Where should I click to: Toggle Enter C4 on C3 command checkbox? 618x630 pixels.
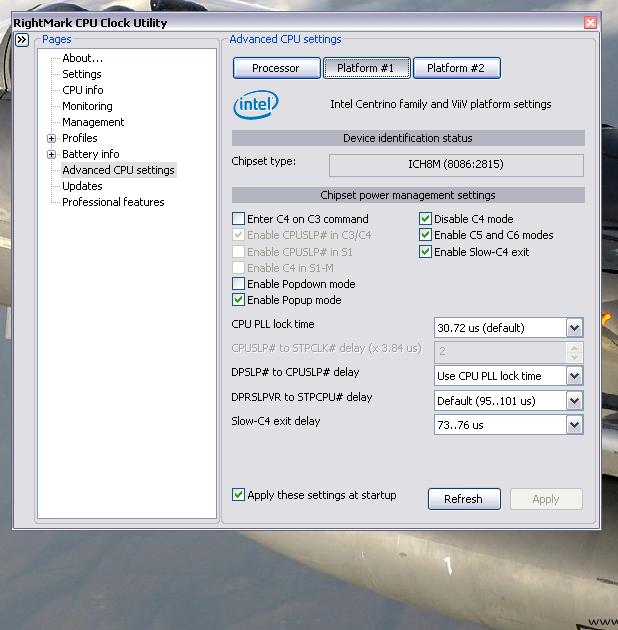tap(238, 219)
